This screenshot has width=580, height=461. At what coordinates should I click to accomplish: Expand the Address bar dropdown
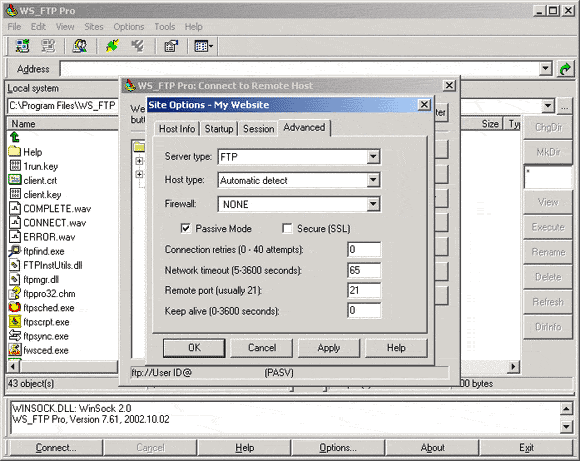[x=546, y=69]
